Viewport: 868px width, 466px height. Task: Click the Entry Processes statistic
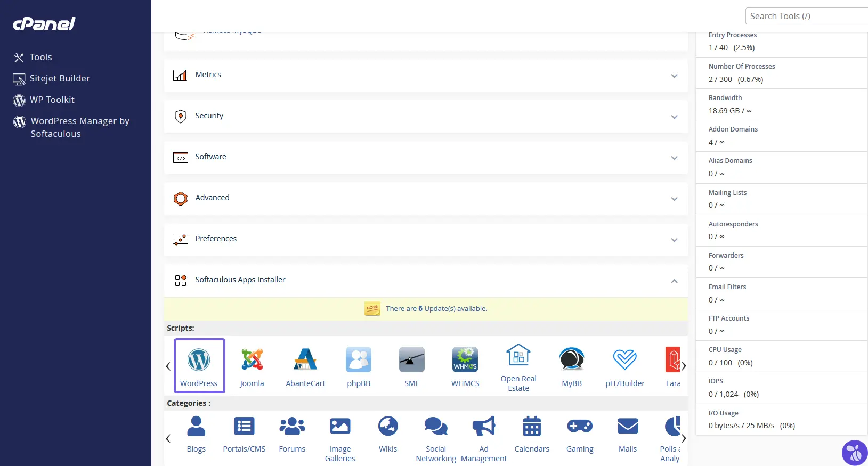(782, 42)
